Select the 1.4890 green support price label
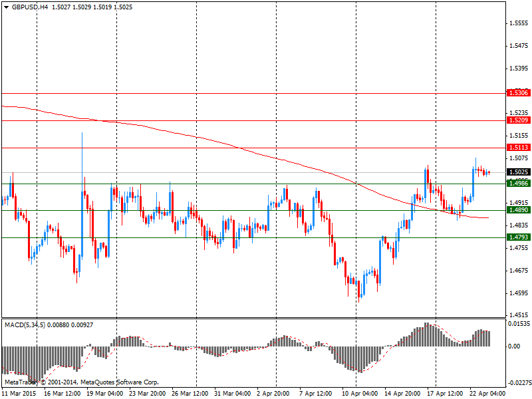The height and width of the screenshot is (399, 532). pyautogui.click(x=519, y=210)
